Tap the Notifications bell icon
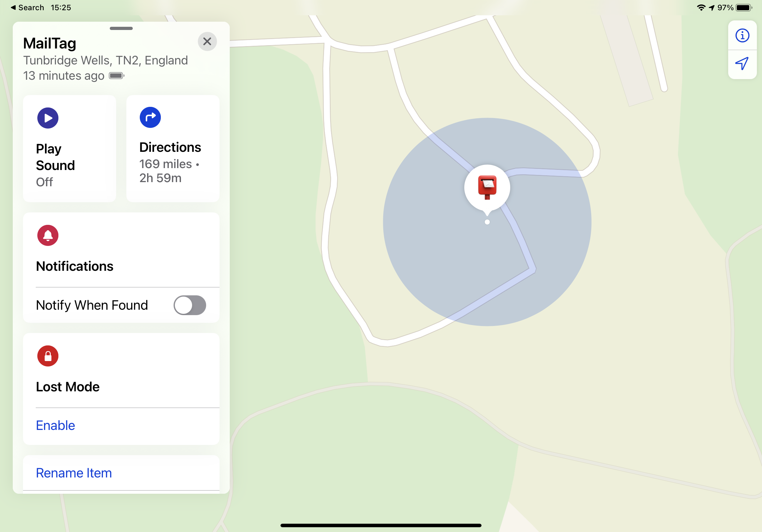Screen dimensions: 762x532 [48, 235]
